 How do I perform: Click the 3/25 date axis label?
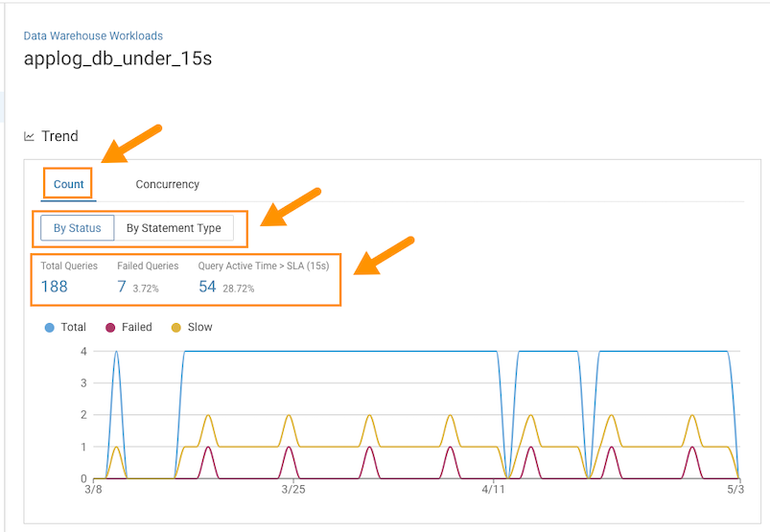(293, 490)
